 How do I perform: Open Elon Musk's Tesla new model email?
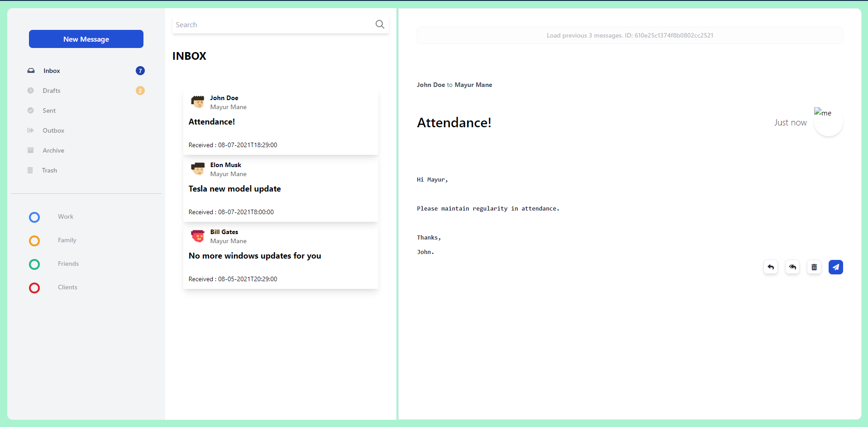(x=281, y=189)
